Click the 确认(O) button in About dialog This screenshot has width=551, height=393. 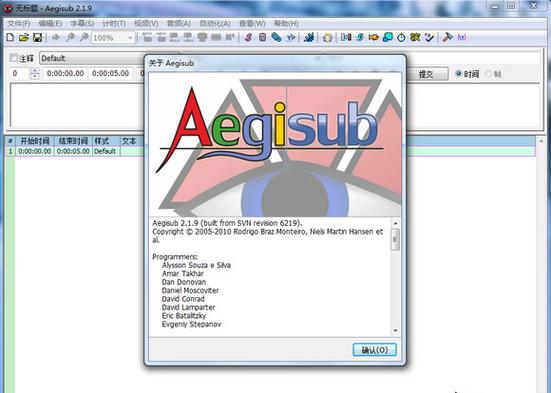(x=375, y=350)
